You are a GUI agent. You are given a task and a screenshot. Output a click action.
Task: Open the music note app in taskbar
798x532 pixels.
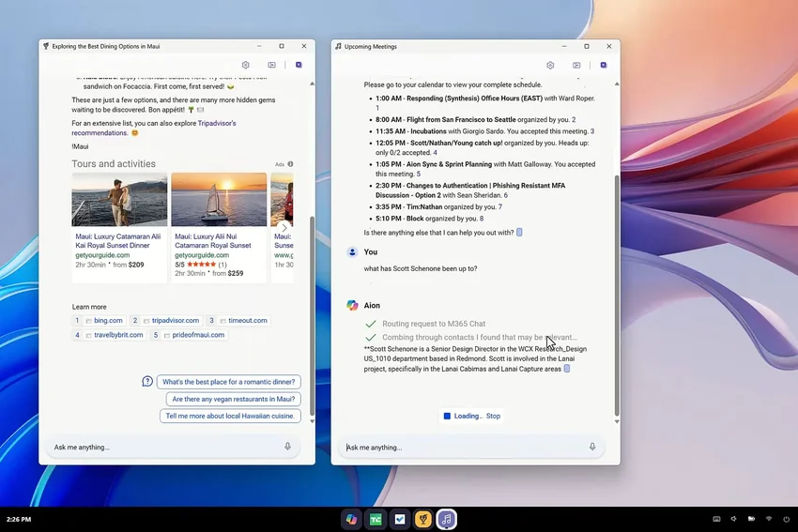[446, 519]
